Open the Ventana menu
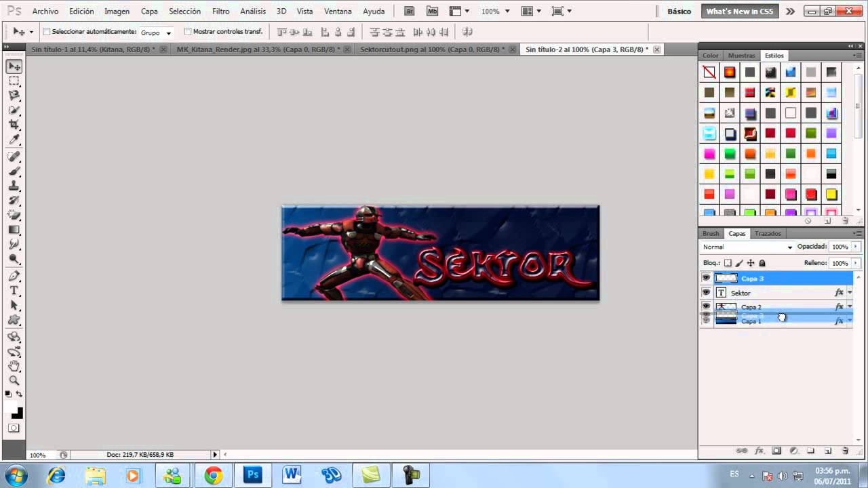This screenshot has height=488, width=868. click(338, 12)
